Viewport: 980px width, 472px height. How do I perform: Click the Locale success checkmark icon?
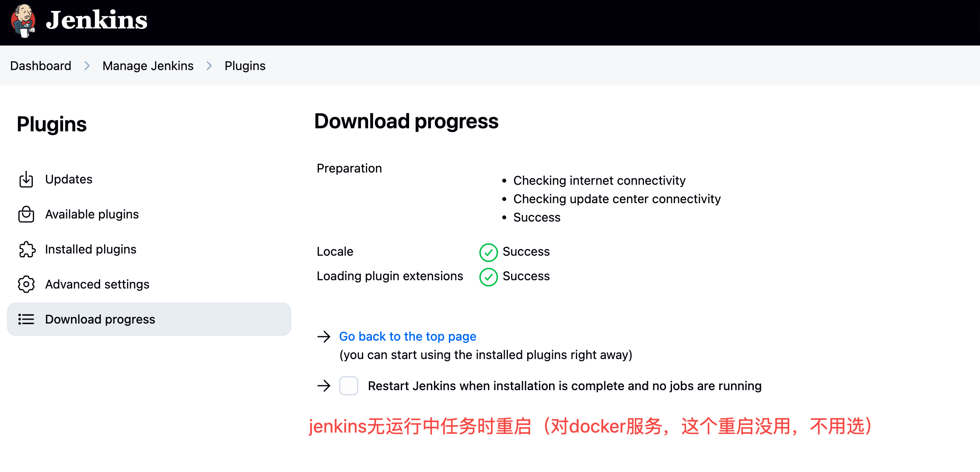tap(489, 252)
